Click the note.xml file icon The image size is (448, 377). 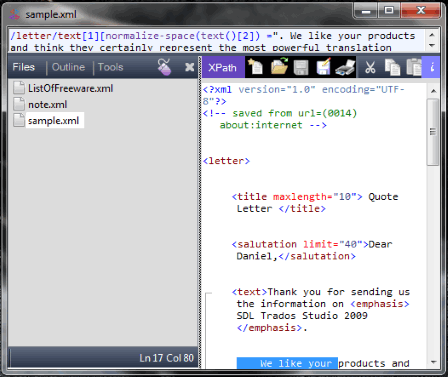tap(19, 104)
